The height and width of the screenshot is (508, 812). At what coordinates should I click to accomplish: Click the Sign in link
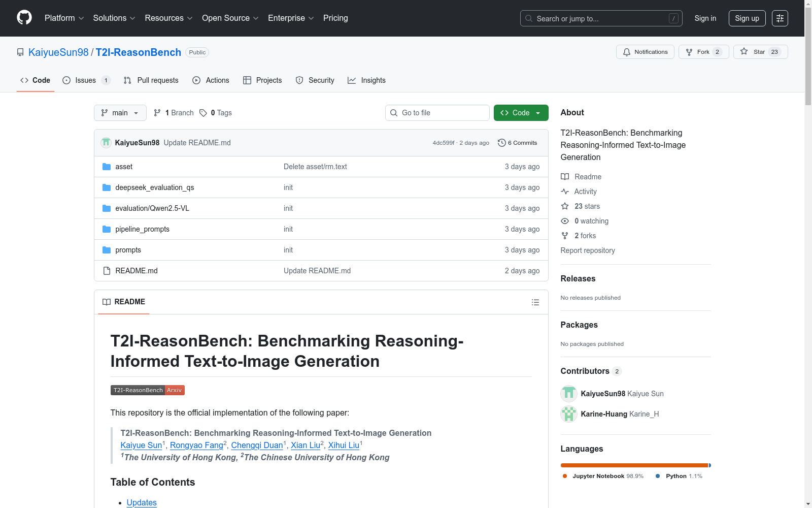(705, 18)
